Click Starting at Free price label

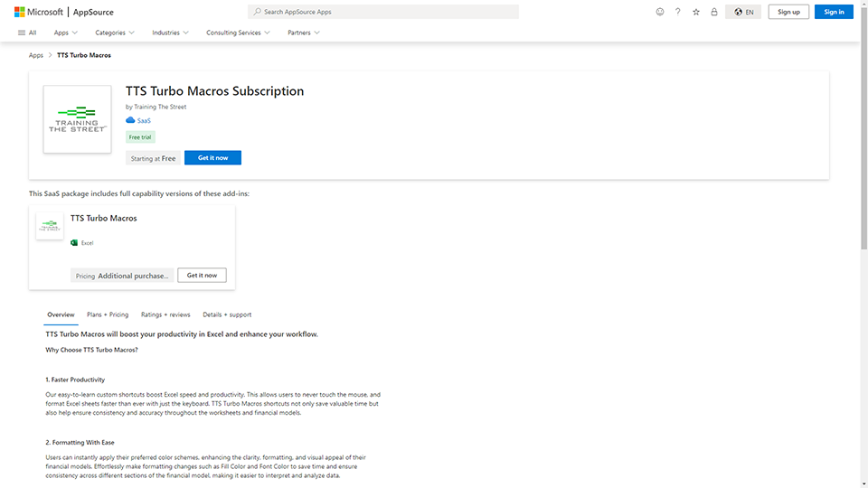[153, 158]
